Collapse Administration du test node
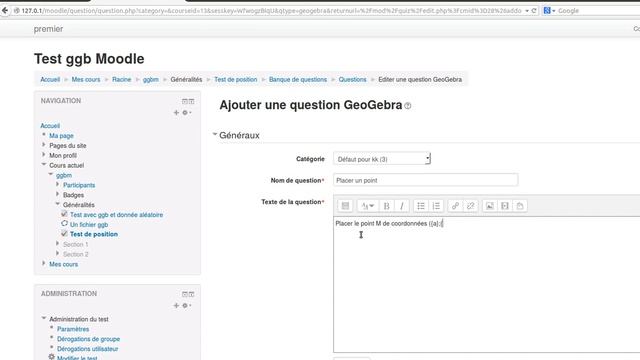Viewport: 640px width, 360px height. tap(44, 318)
